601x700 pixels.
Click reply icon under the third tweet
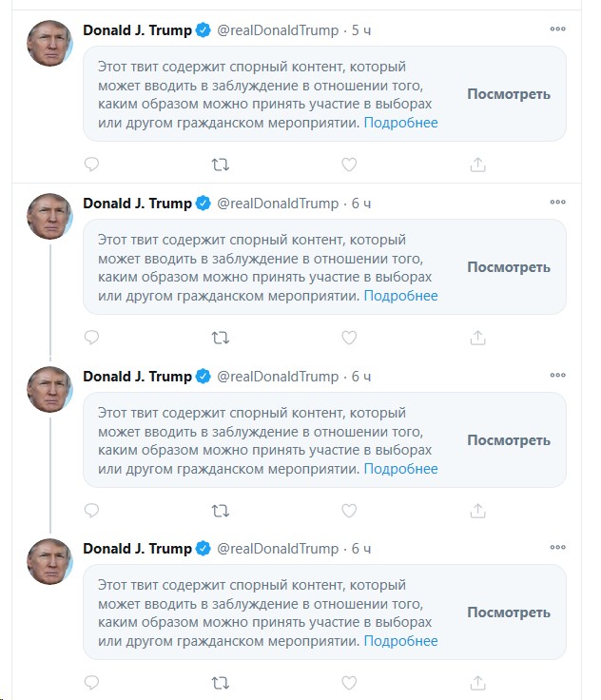click(x=91, y=511)
